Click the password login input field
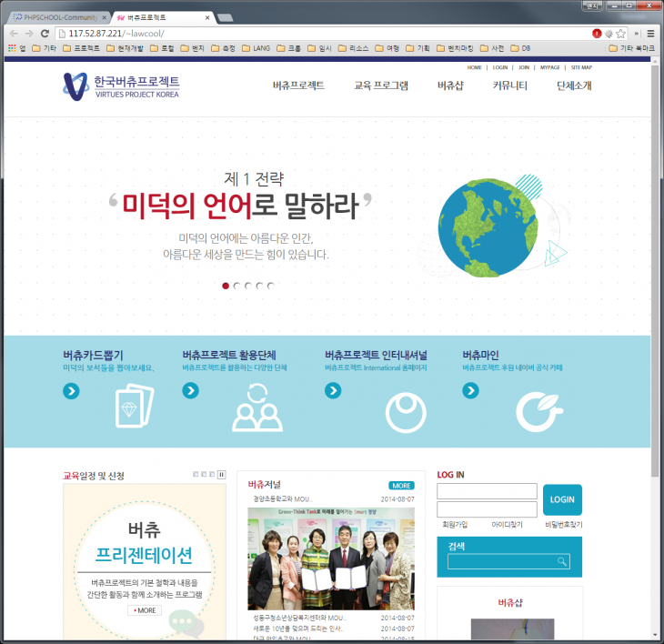Image resolution: width=664 pixels, height=644 pixels. (x=487, y=509)
